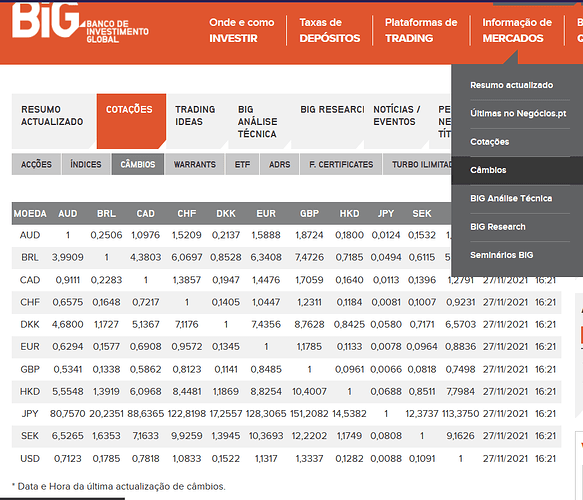Switch to the ACÇÕES sub-tab
Viewport: 583px width, 500px height.
click(36, 164)
